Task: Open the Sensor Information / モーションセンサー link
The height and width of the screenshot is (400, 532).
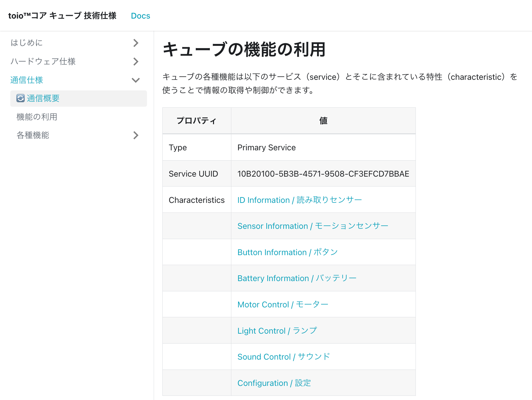Action: tap(312, 226)
